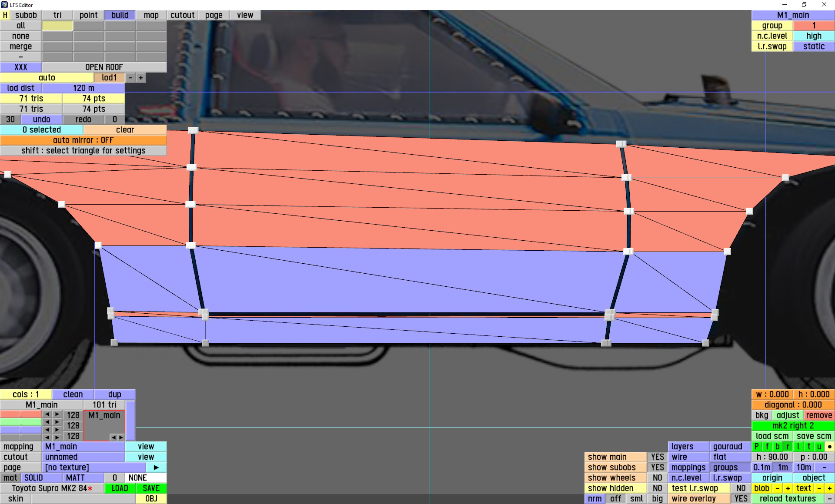Screen dimensions: 835x504
Task: Click the reload textures button
Action: point(787,498)
